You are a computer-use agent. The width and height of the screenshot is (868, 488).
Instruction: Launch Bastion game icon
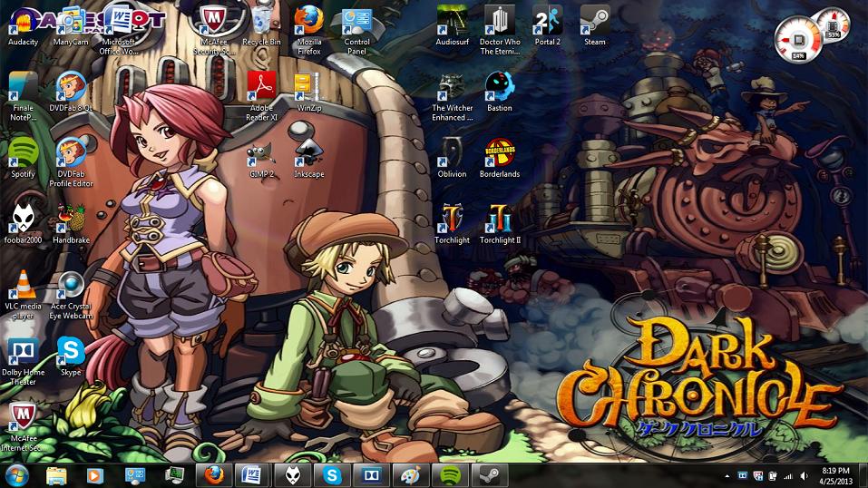500,93
